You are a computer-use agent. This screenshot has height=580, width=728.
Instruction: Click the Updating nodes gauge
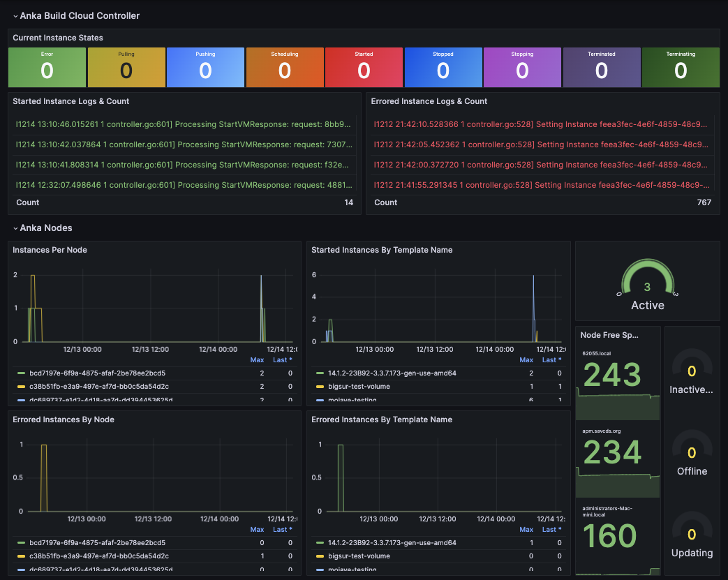click(691, 534)
